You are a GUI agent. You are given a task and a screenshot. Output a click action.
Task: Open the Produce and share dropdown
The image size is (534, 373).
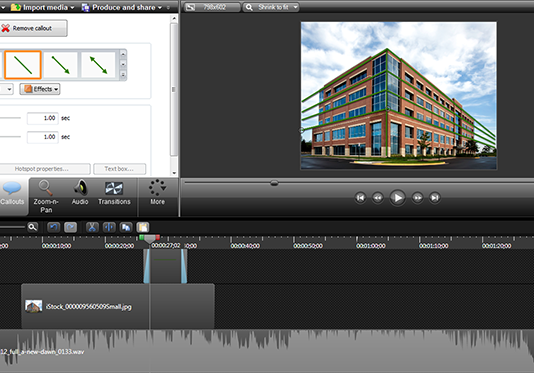(122, 7)
